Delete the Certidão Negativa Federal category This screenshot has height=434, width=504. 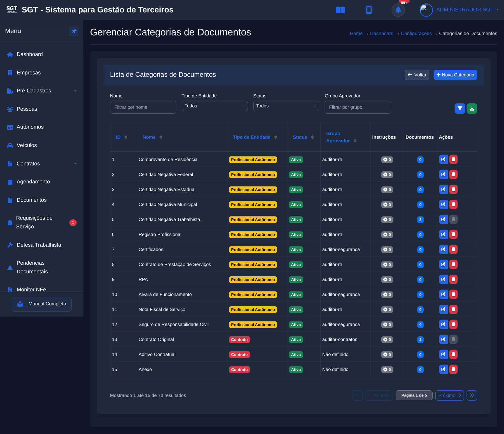pos(453,174)
